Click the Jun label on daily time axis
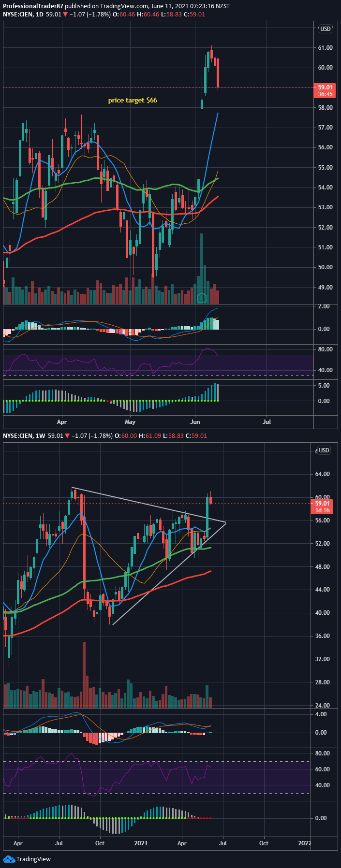Screen dimensions: 341x868 (x=195, y=422)
